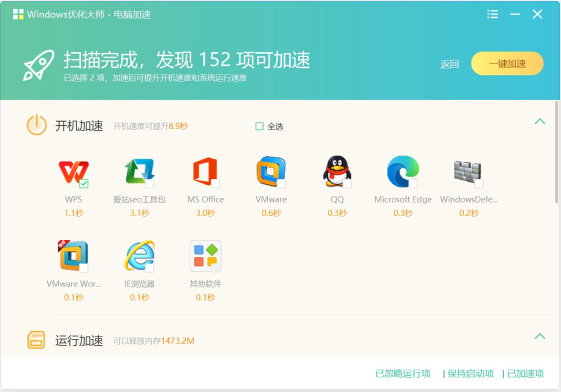
Task: Check the 爱站seo工具包 checkbox
Action: 150,184
